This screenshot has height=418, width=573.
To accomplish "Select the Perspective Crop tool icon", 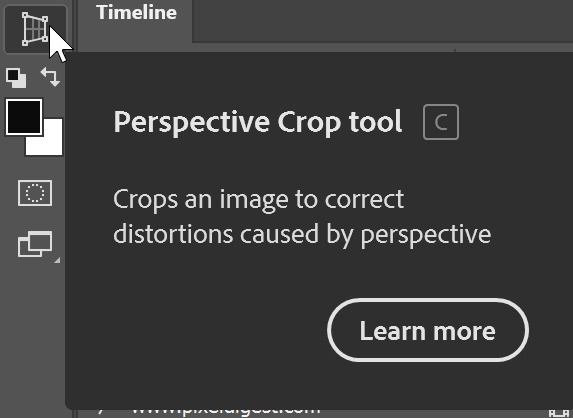I will (x=35, y=29).
